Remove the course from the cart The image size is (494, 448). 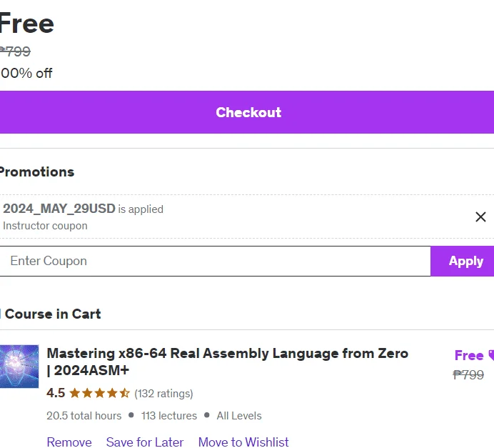(69, 442)
